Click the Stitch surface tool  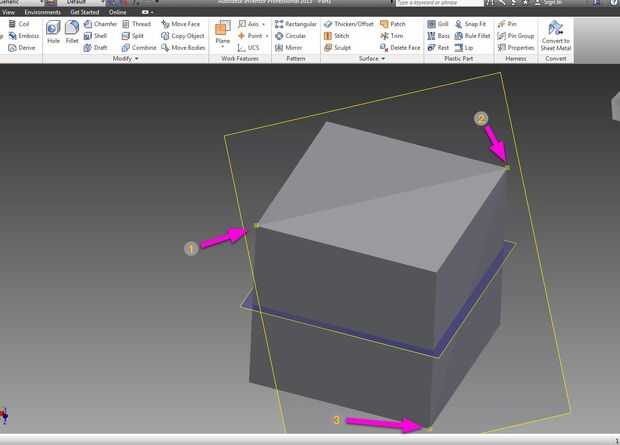(x=336, y=36)
